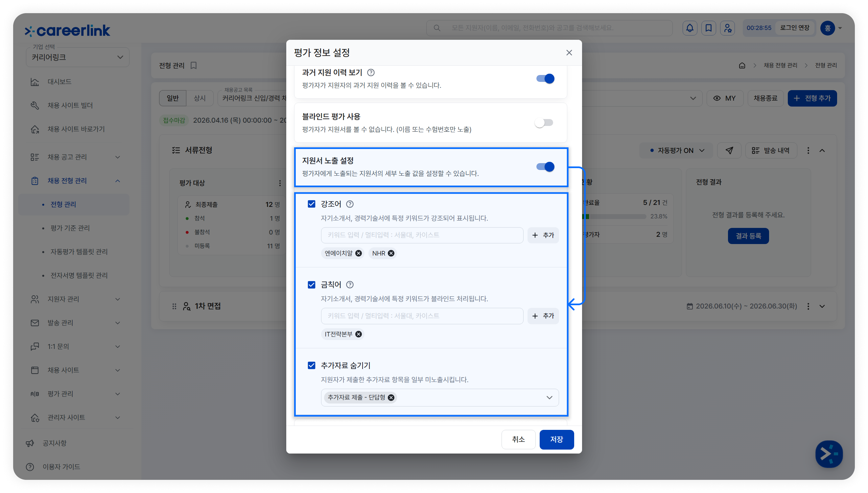Click the 금칙어 keyword input field
Viewport: 868px width, 493px height.
coord(422,316)
